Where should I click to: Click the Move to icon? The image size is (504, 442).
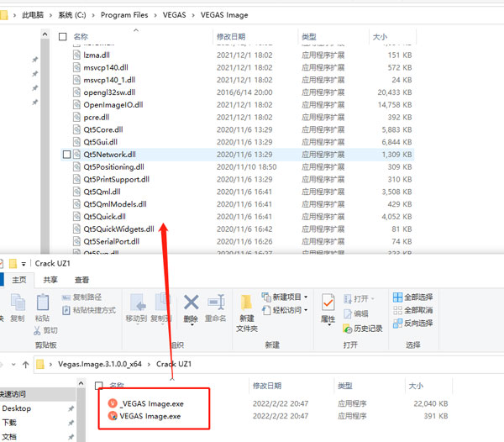(138, 303)
